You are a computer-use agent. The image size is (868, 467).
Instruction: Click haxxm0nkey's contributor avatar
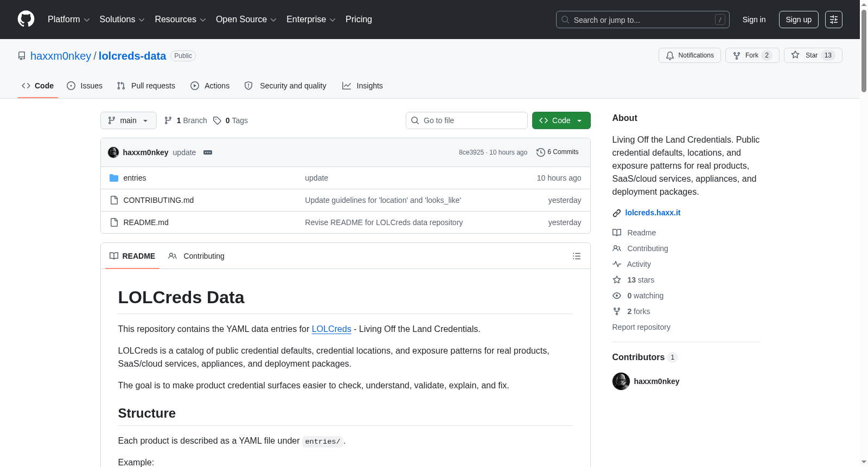coord(621,381)
